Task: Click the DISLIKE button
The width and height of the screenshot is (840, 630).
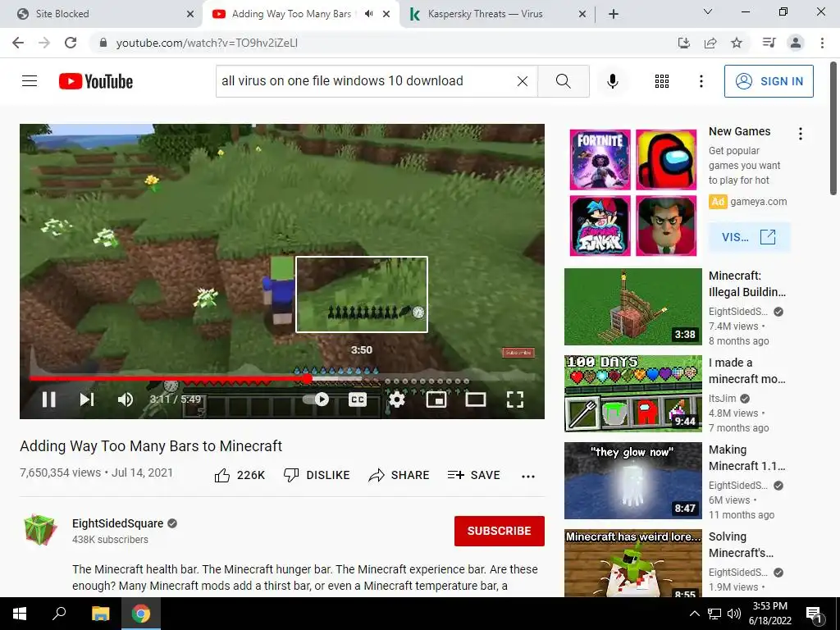Action: [317, 475]
